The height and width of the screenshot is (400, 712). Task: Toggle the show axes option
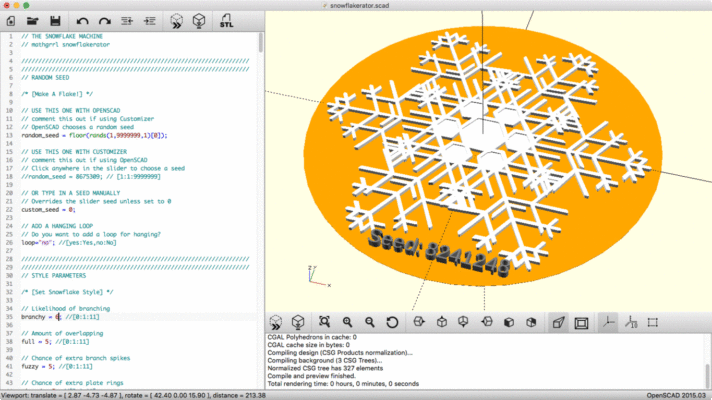pyautogui.click(x=607, y=322)
